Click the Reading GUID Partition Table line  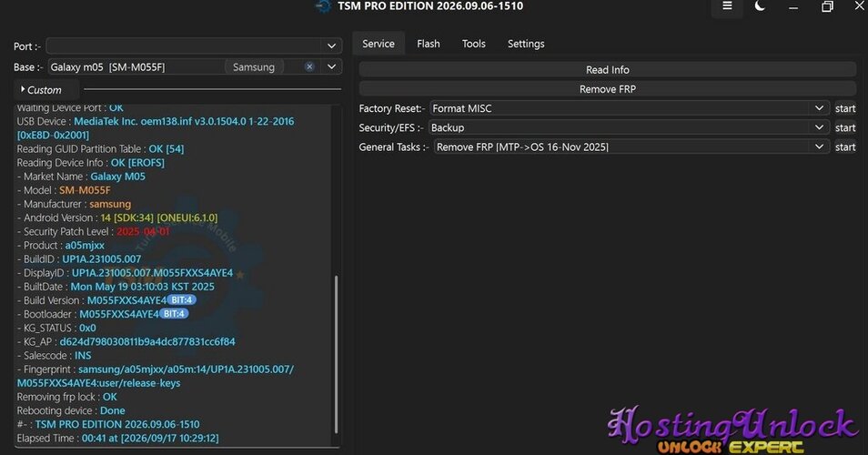click(100, 148)
